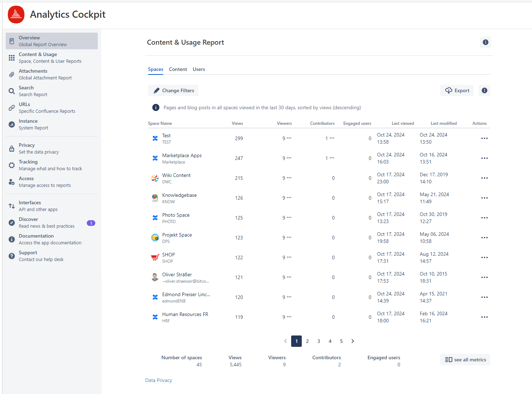The image size is (532, 394).
Task: Open actions menu for Wiki Content row
Action: coord(484,178)
